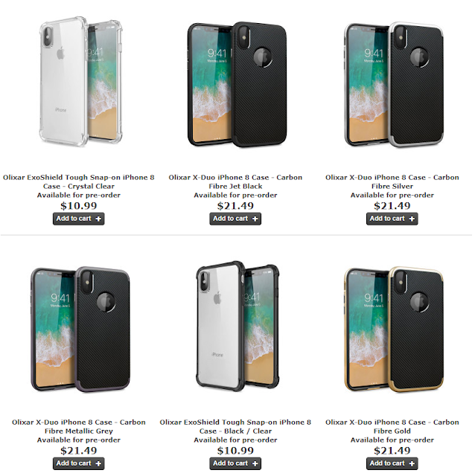Open the Black / Clear ExoShield case image
The height and width of the screenshot is (476, 475).
pyautogui.click(x=238, y=327)
